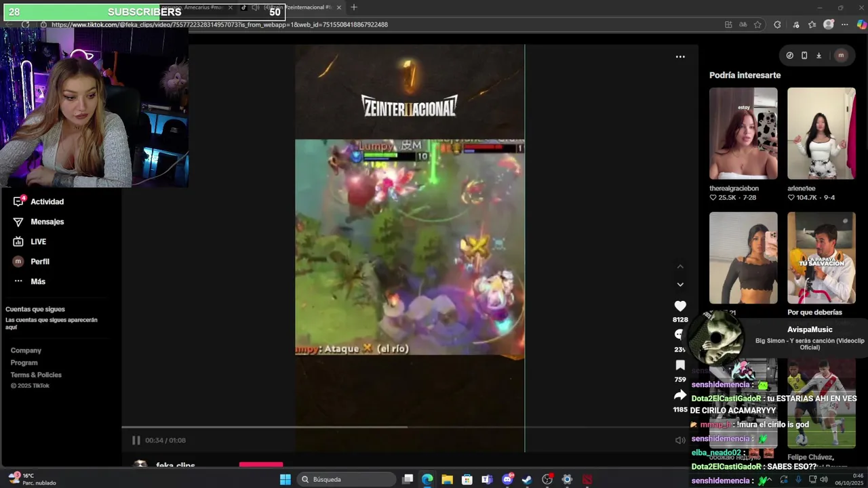Go to previous video with up chevron

[x=680, y=266]
